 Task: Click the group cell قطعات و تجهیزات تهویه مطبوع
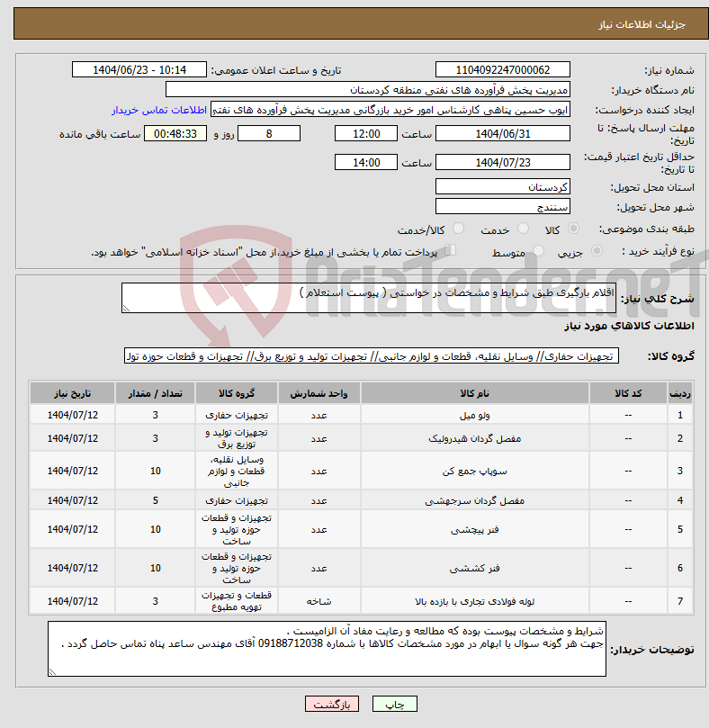click(237, 601)
